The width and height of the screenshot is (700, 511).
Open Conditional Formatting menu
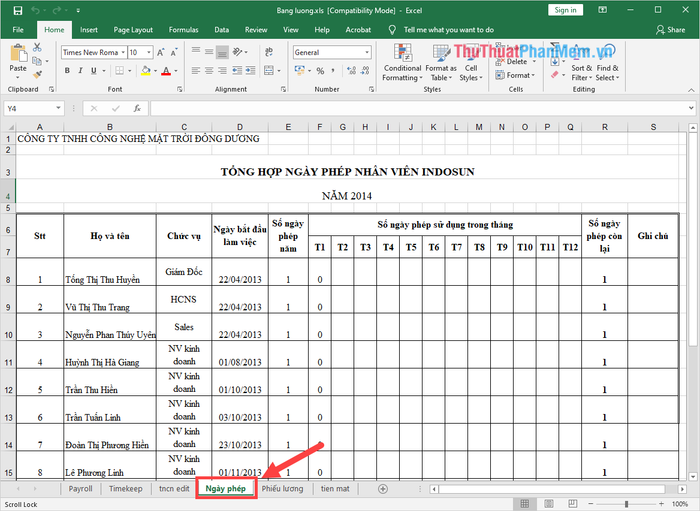(x=402, y=62)
